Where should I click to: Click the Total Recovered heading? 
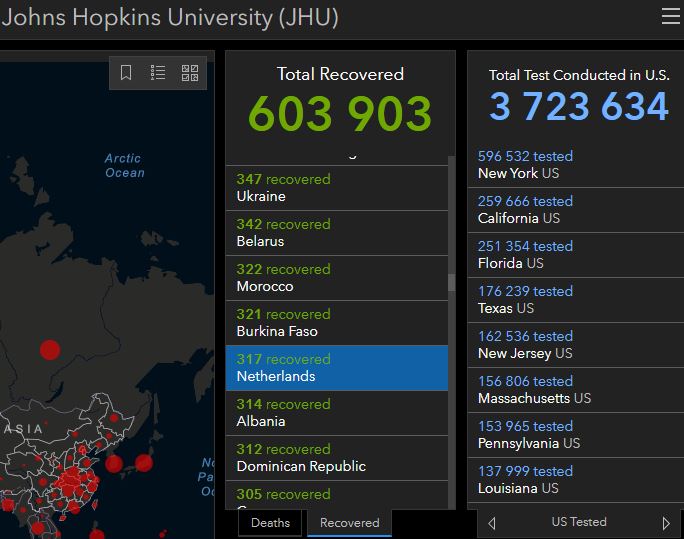(340, 74)
